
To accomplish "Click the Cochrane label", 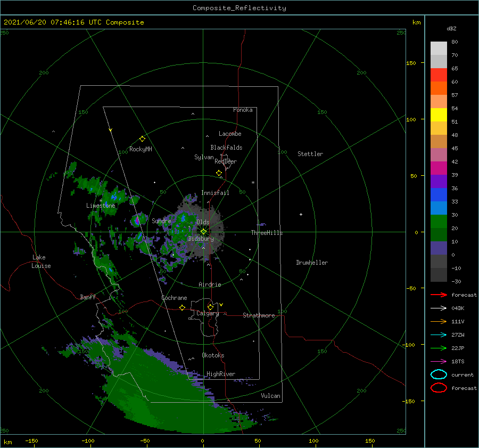I will point(174,298).
